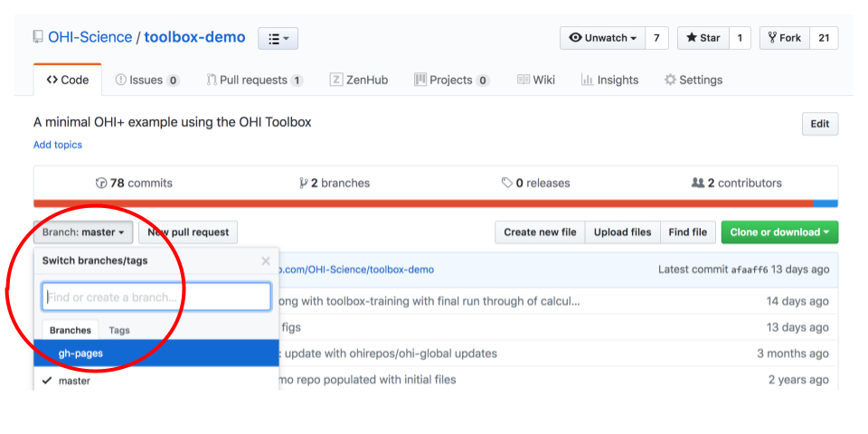Image resolution: width=868 pixels, height=434 pixels.
Task: Click the Add topics link
Action: point(58,145)
